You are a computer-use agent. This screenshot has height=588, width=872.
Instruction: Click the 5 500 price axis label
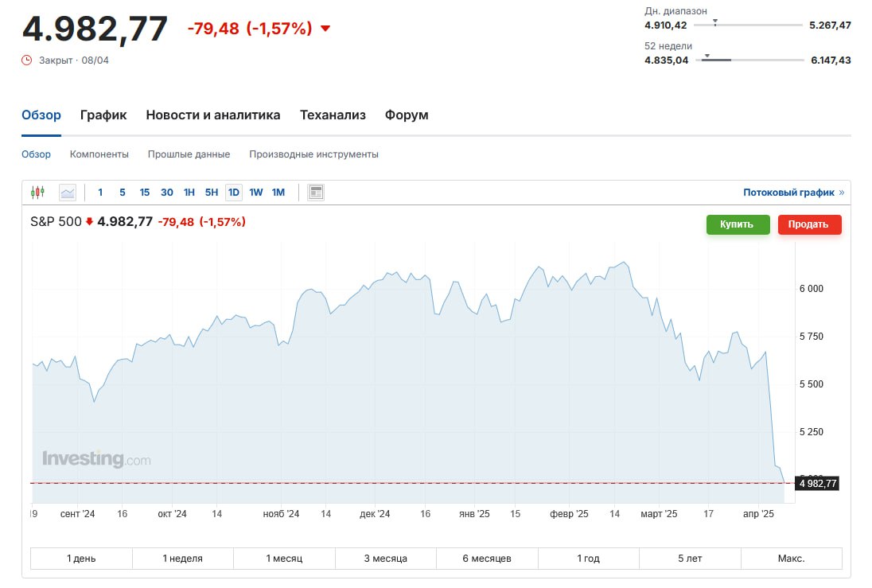coord(812,384)
